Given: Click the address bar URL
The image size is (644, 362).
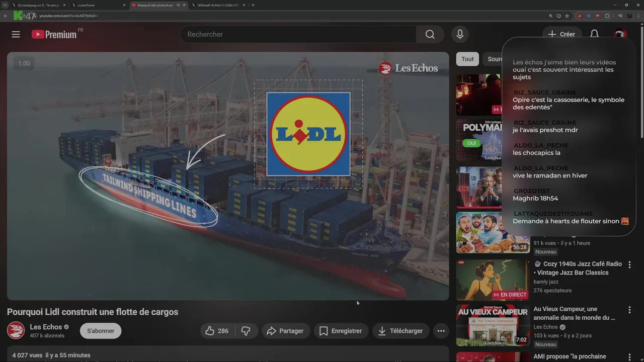Looking at the screenshot, I should pos(68,16).
